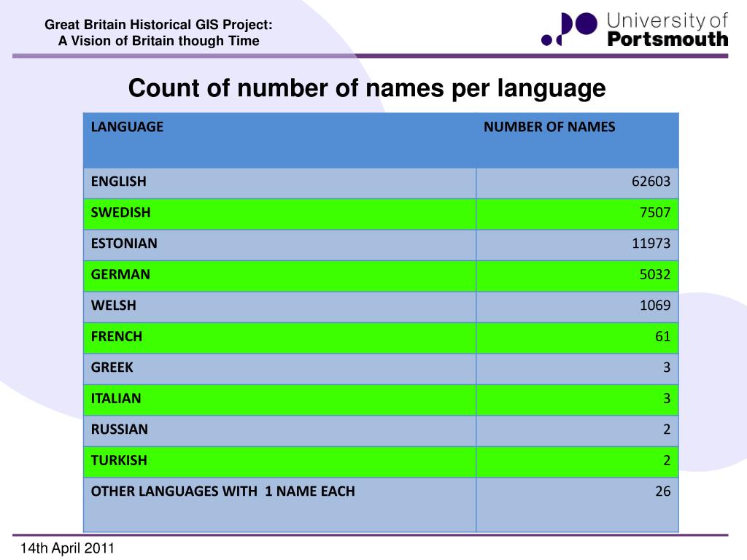Click the '14th April 2011' date footer
Image resolution: width=747 pixels, height=560 pixels.
coord(67,548)
